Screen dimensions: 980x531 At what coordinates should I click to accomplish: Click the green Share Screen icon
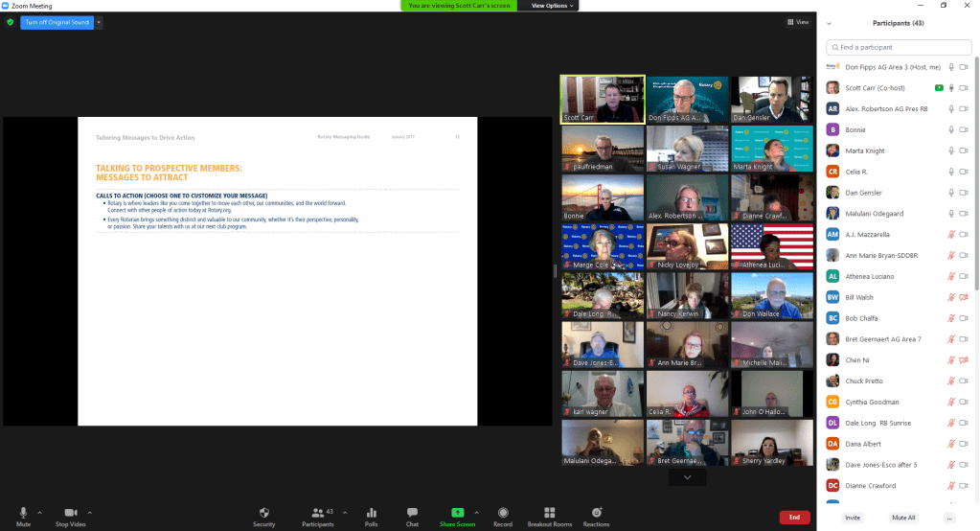tap(457, 513)
